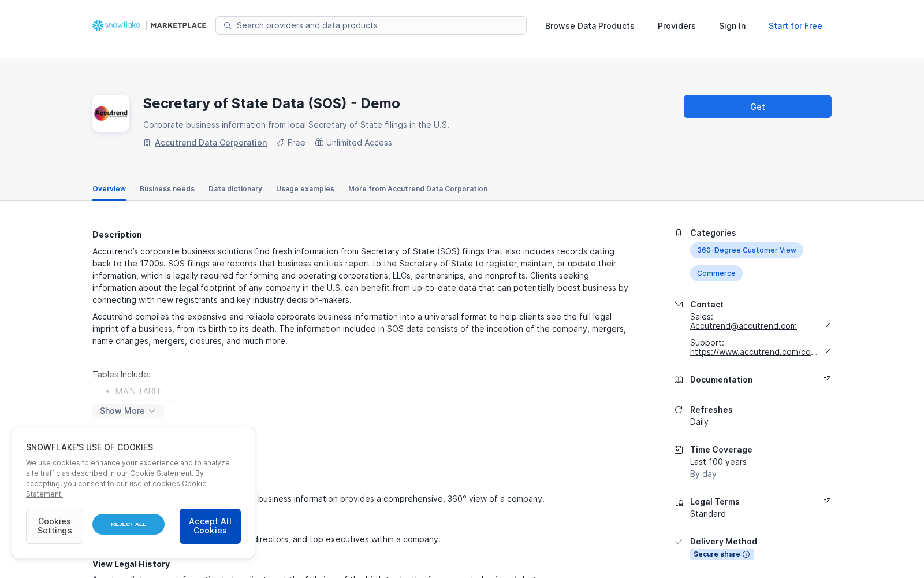Click the info icon on Secure share
Image resolution: width=924 pixels, height=578 pixels.
[x=746, y=554]
